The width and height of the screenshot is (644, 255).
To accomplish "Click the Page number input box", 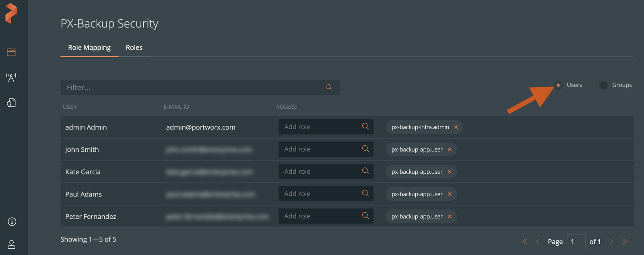I will [x=576, y=242].
